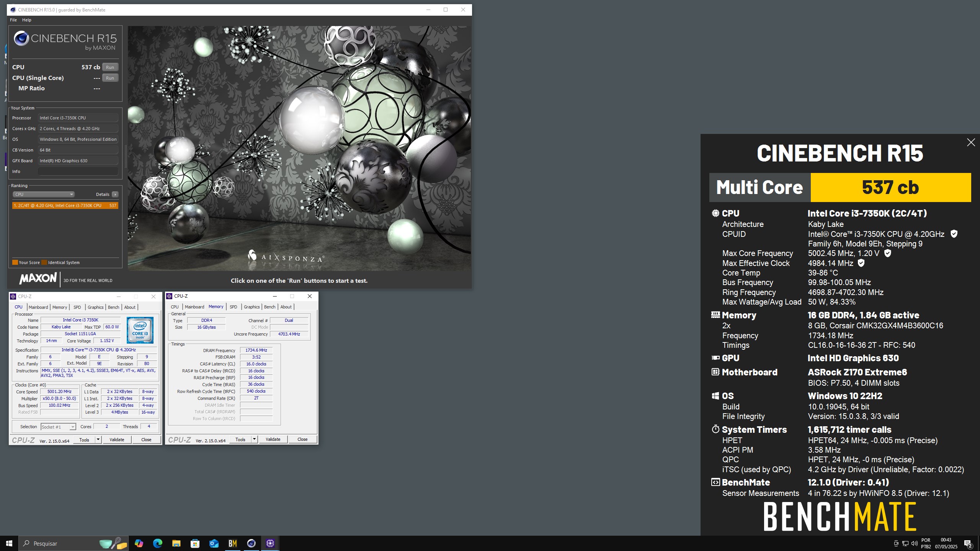This screenshot has width=980, height=551.
Task: Click Tools button in left CPU-Z window
Action: pos(84,440)
